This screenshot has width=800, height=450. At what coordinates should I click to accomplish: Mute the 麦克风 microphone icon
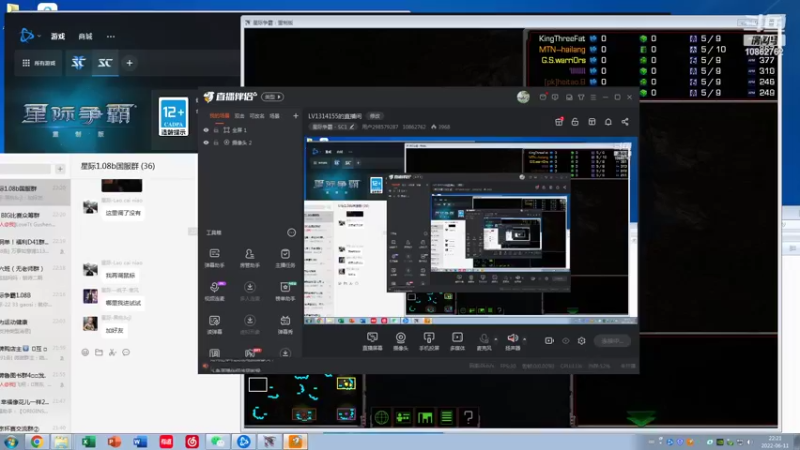click(484, 341)
